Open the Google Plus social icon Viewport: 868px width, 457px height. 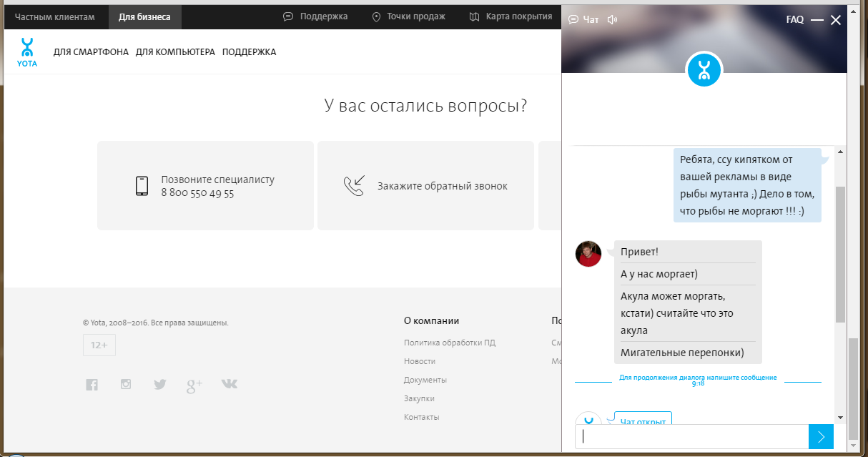[194, 385]
